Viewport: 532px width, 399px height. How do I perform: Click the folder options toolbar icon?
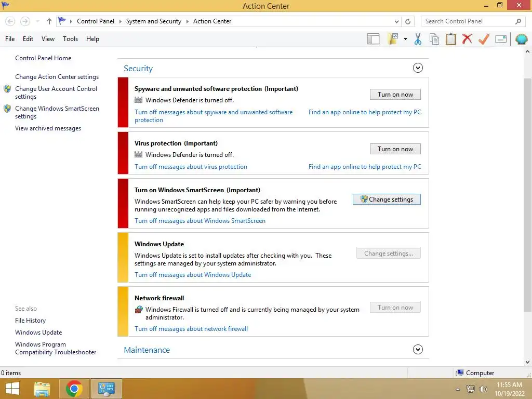click(393, 39)
